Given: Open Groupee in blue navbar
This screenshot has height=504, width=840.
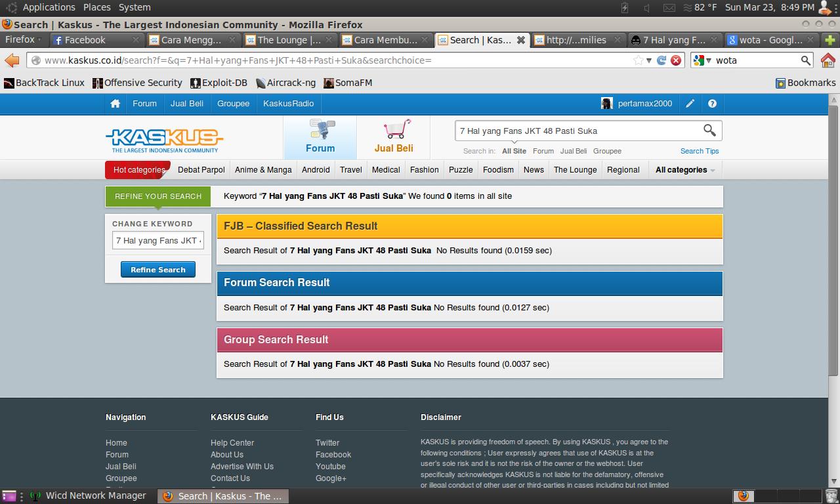Looking at the screenshot, I should (234, 104).
